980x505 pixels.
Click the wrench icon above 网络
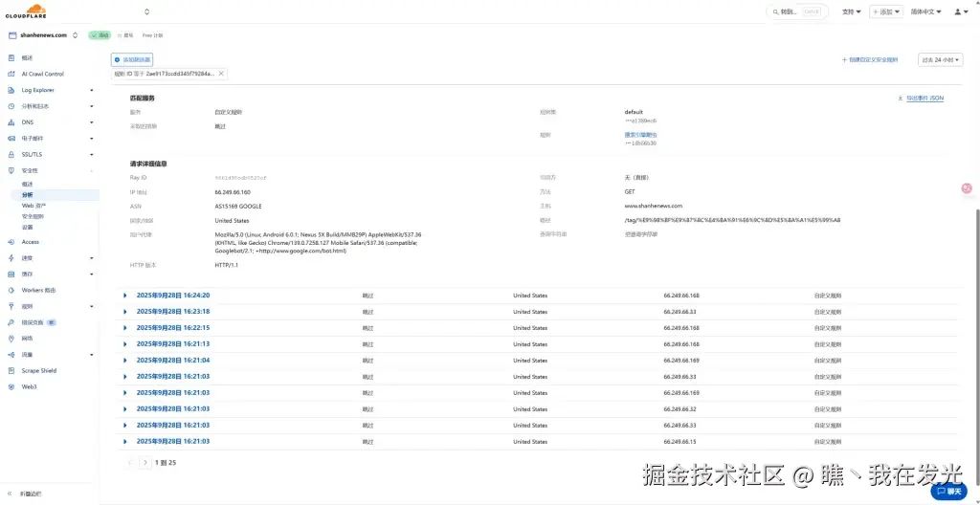[x=11, y=322]
